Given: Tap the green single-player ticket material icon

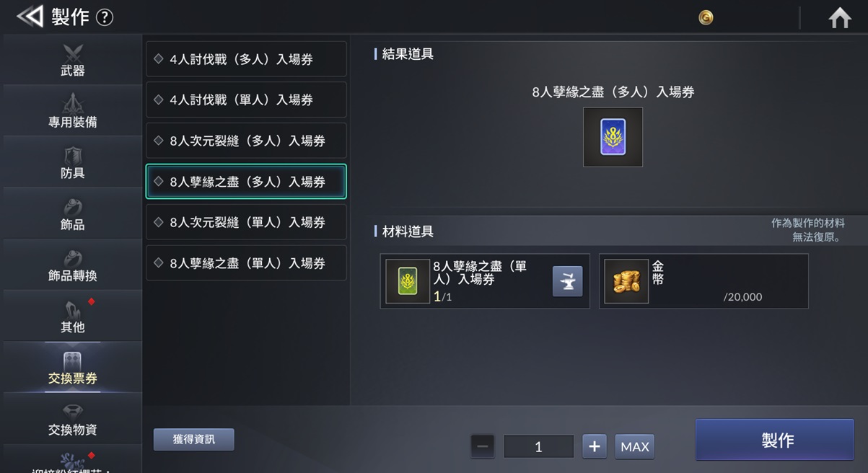Looking at the screenshot, I should [x=408, y=281].
